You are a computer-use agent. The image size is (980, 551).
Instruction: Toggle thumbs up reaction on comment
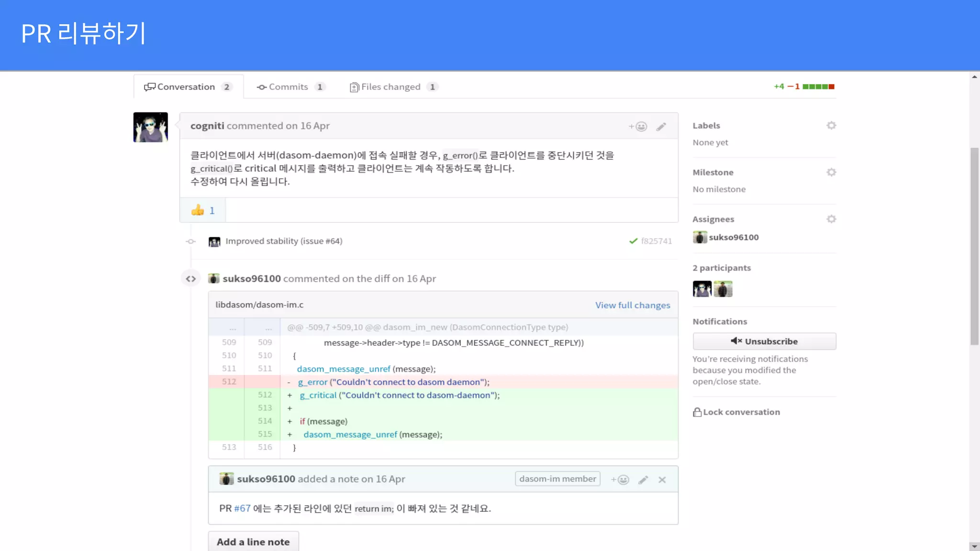click(203, 210)
